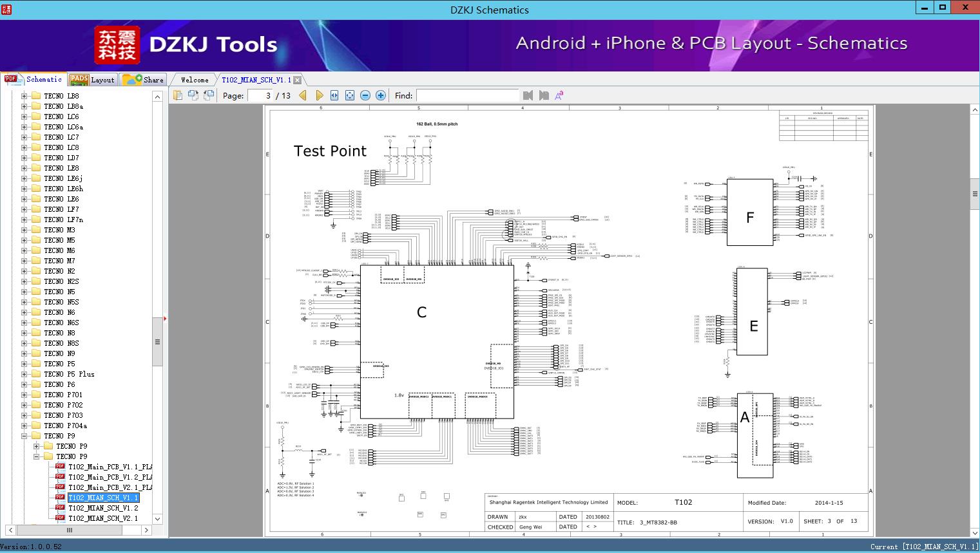The width and height of the screenshot is (980, 553).
Task: Click the Find text input box
Action: point(467,95)
